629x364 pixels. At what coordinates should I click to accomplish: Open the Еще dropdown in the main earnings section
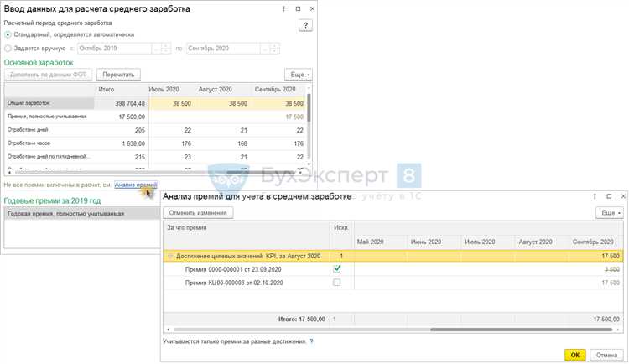pyautogui.click(x=299, y=75)
